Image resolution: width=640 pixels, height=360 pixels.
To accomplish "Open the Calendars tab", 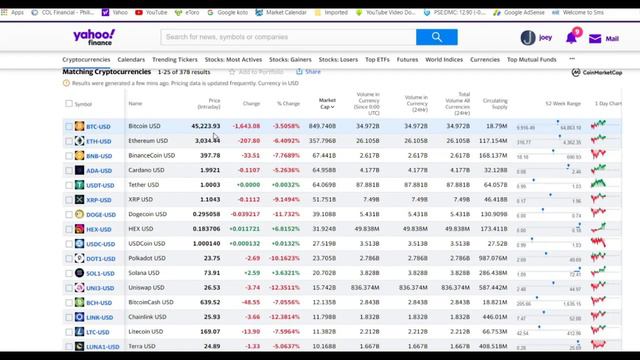I will pyautogui.click(x=131, y=60).
